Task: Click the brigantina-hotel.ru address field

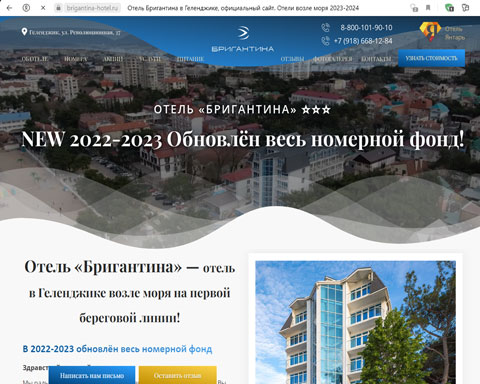Action: point(92,8)
